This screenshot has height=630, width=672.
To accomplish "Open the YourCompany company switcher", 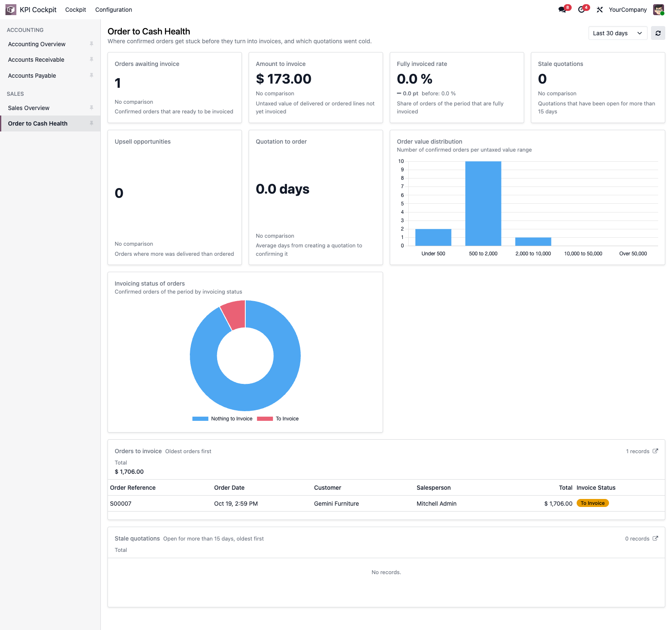I will pos(627,10).
